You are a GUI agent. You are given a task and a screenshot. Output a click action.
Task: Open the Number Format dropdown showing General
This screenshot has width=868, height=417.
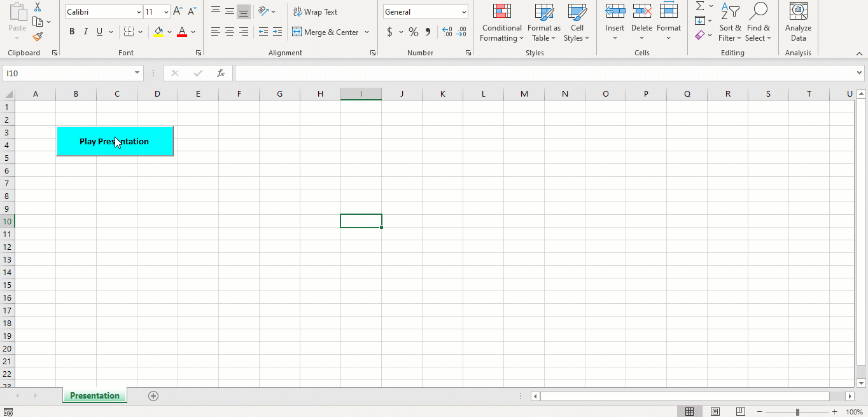(425, 11)
